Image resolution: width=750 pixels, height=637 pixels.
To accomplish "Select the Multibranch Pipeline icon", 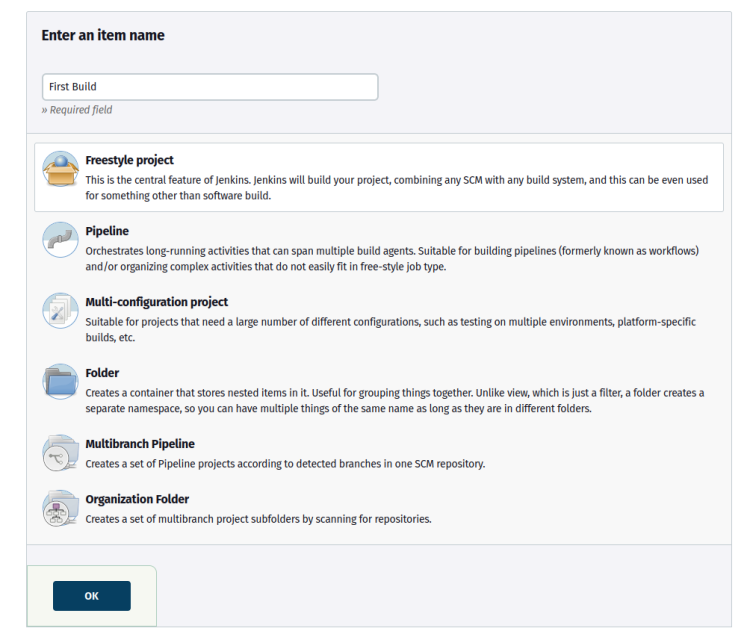I will coord(60,453).
